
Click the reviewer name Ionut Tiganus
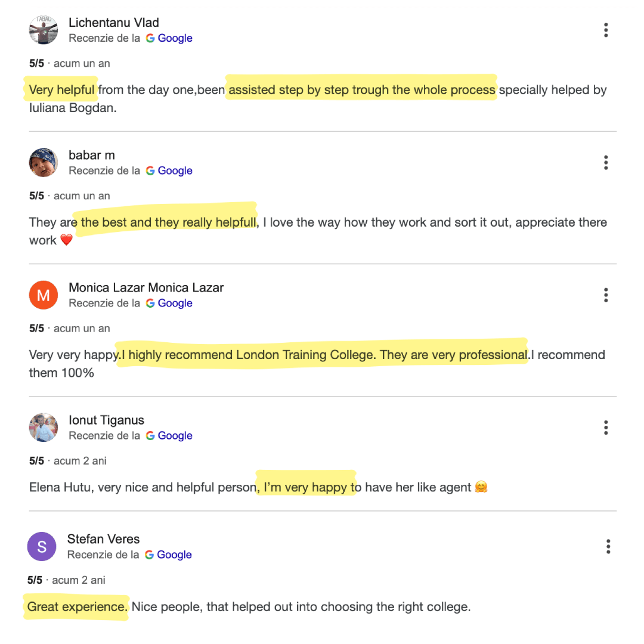pos(106,420)
